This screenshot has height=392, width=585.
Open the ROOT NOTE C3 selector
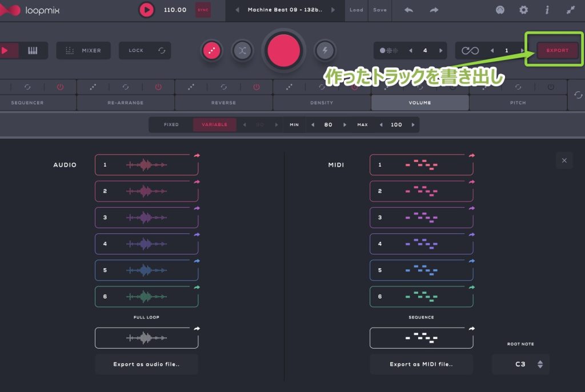tap(520, 364)
